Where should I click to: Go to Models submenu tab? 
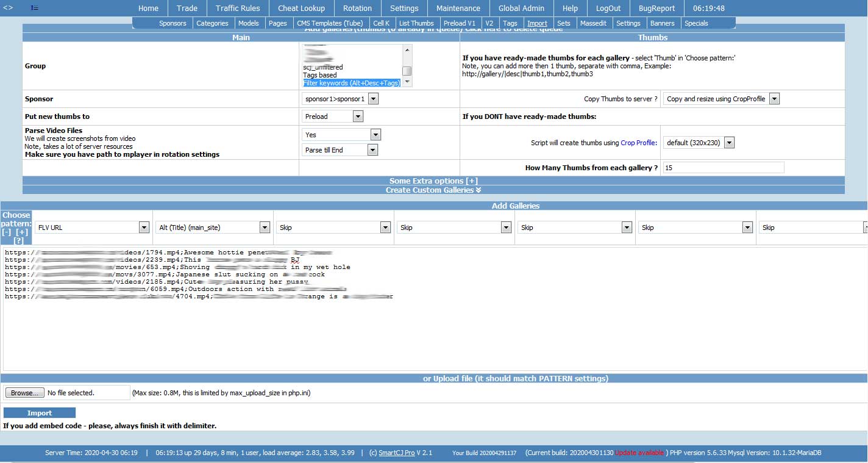tap(249, 23)
